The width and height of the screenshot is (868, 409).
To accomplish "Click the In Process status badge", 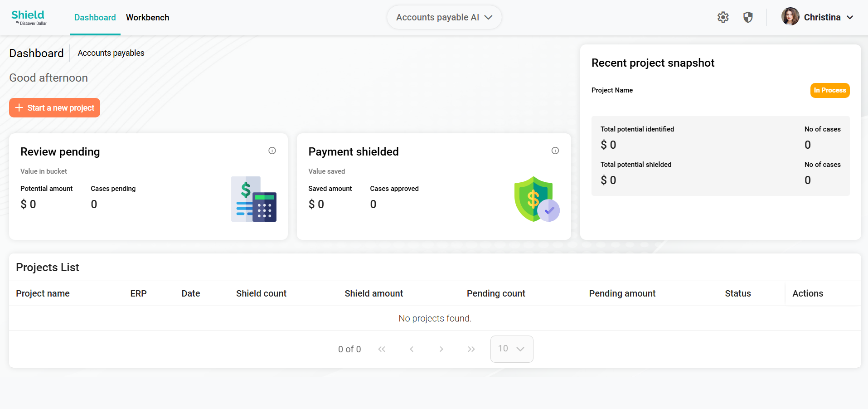I will 830,90.
